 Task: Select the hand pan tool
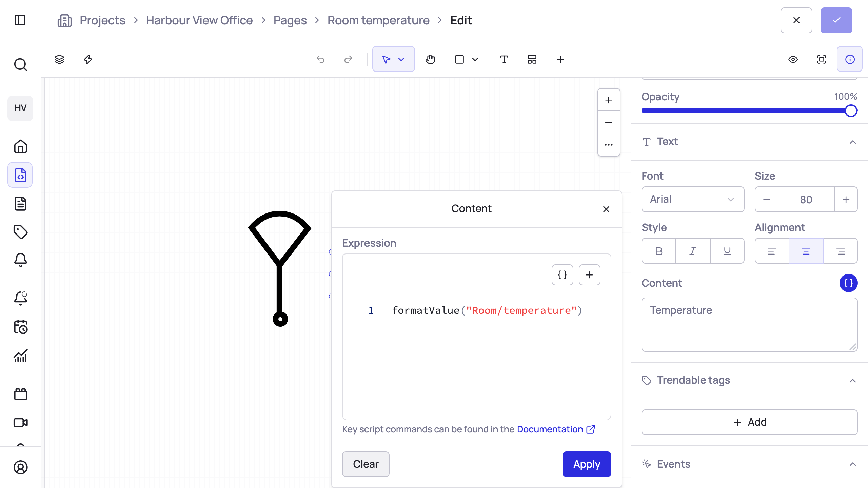coord(430,59)
